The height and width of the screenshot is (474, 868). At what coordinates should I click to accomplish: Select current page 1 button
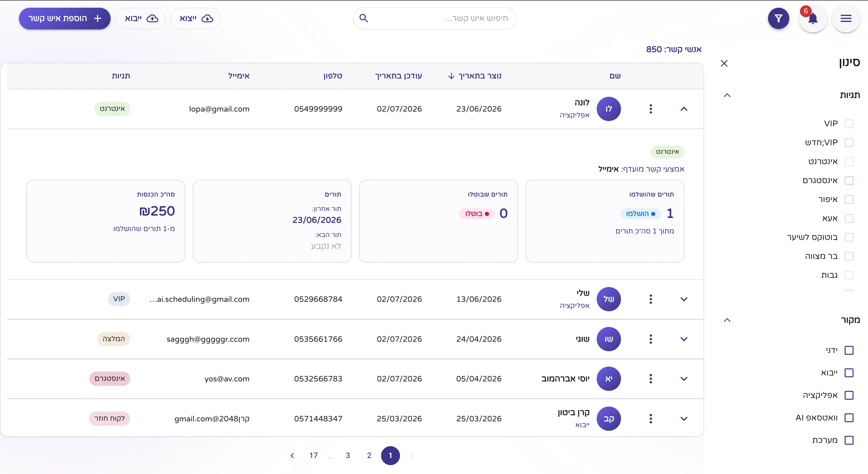(390, 455)
